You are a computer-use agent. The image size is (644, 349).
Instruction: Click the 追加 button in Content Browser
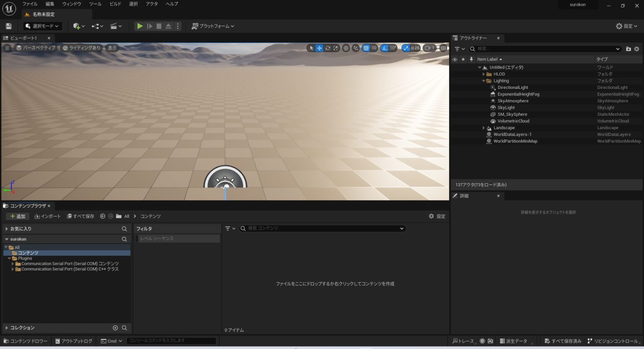17,216
